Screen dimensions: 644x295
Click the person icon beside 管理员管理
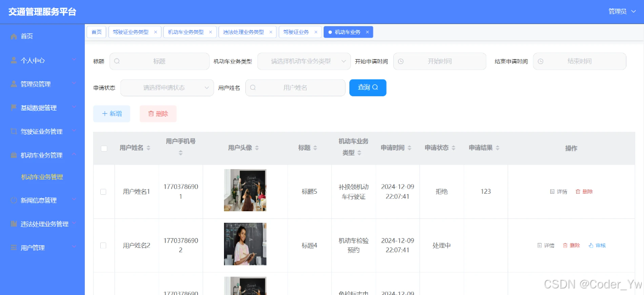coord(14,84)
